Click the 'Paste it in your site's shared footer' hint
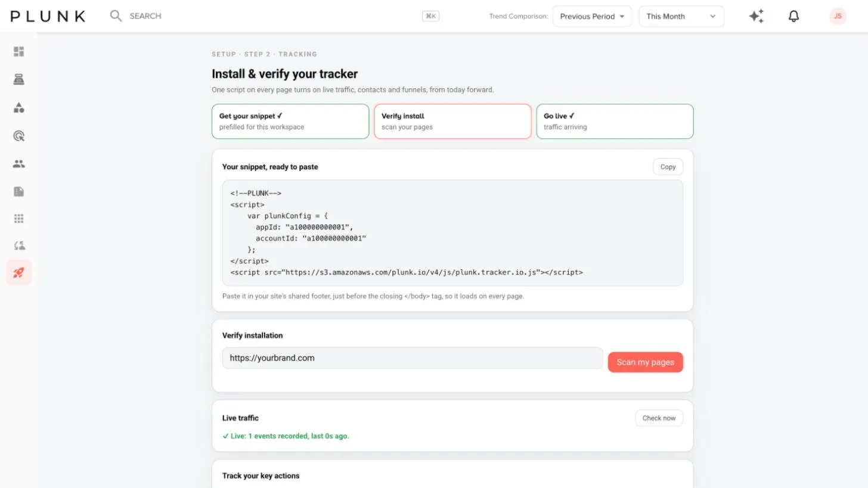The width and height of the screenshot is (868, 488). (x=373, y=296)
